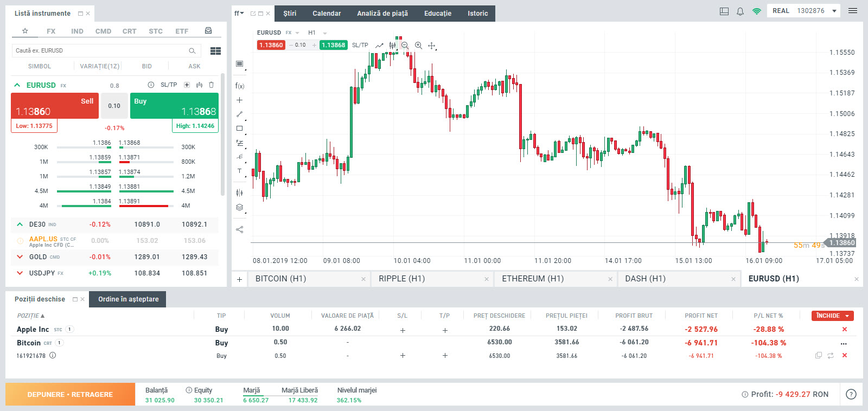Expand the DE30 instrument row
Viewport: 868px width, 411px height.
click(20, 224)
